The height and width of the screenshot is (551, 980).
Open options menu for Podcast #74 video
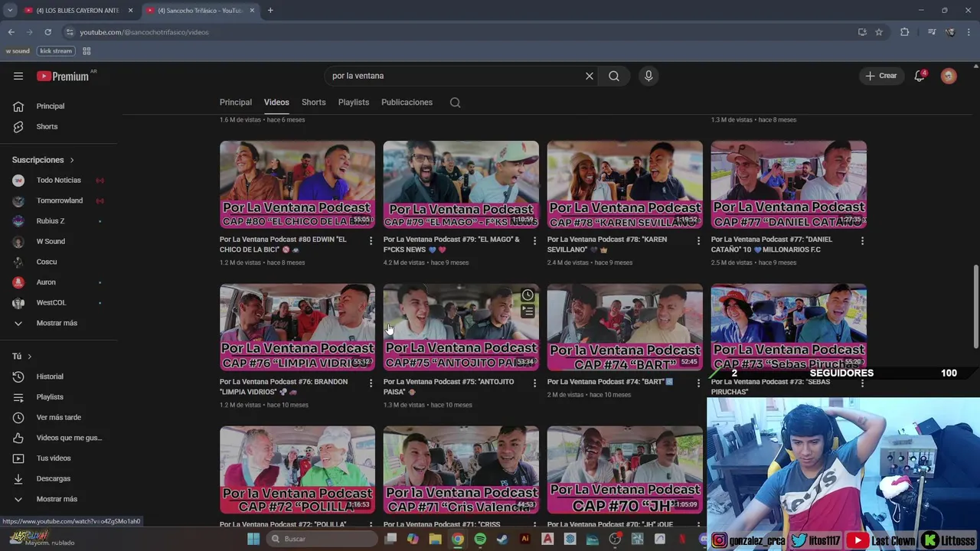(698, 383)
